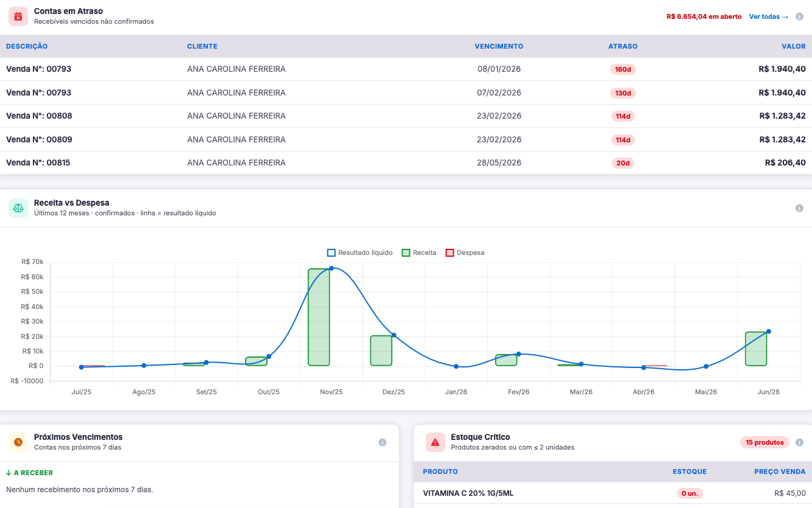Click the 'Ver todas →' link
Screen dimensions: 812x508
(769, 16)
